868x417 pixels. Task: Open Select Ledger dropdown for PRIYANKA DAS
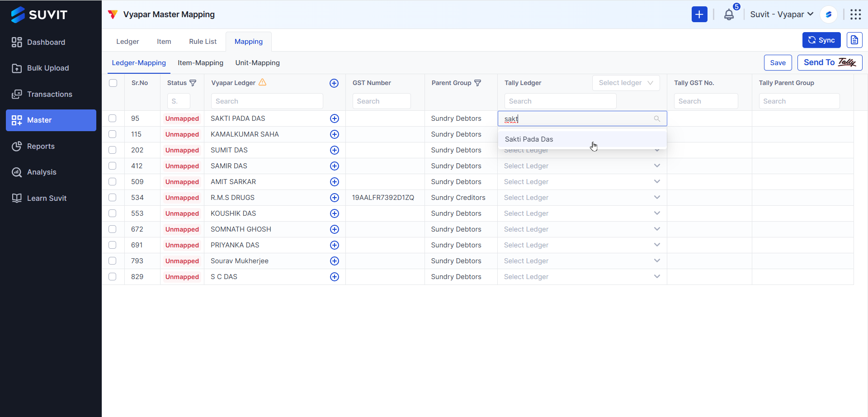click(x=582, y=245)
